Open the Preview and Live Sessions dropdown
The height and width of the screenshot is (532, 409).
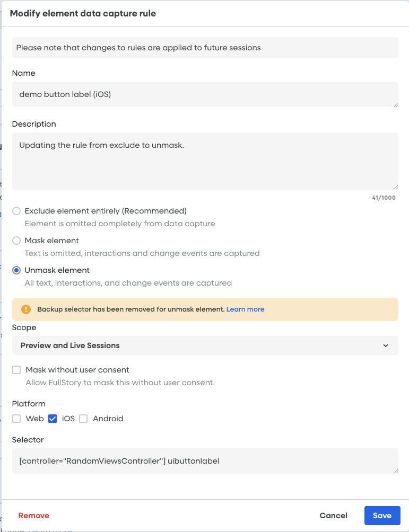tap(205, 345)
